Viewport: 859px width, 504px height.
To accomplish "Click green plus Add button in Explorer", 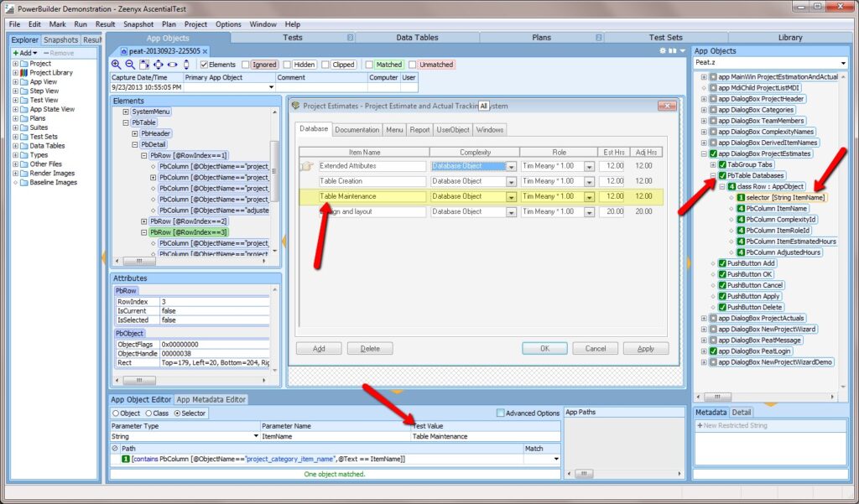I will [16, 53].
